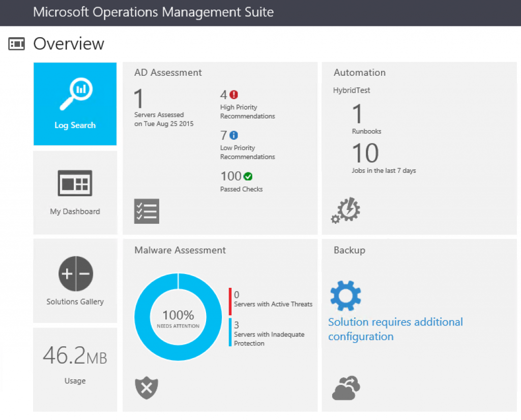Screen dimensions: 521x420
Task: Click the 100 passed checks number
Action: pos(231,176)
